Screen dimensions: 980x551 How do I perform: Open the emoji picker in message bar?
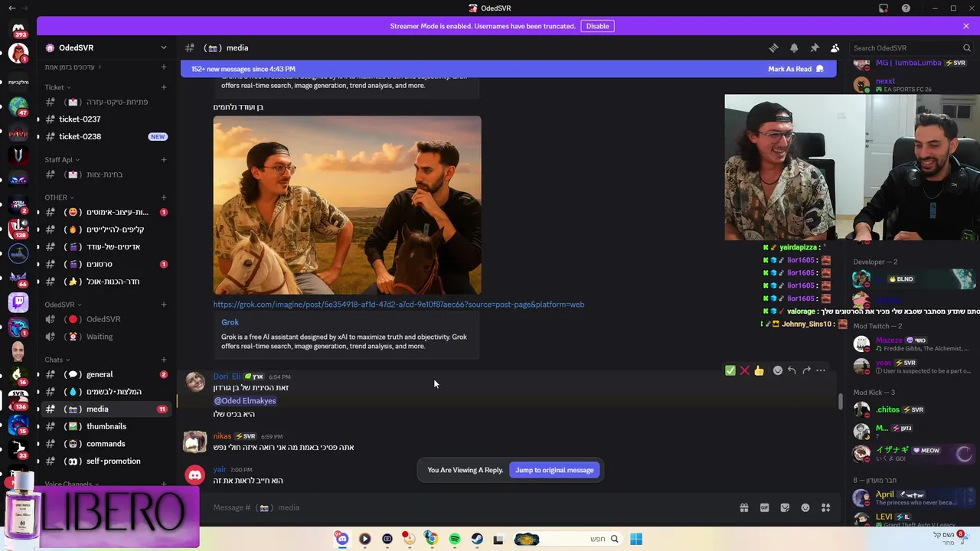(805, 507)
